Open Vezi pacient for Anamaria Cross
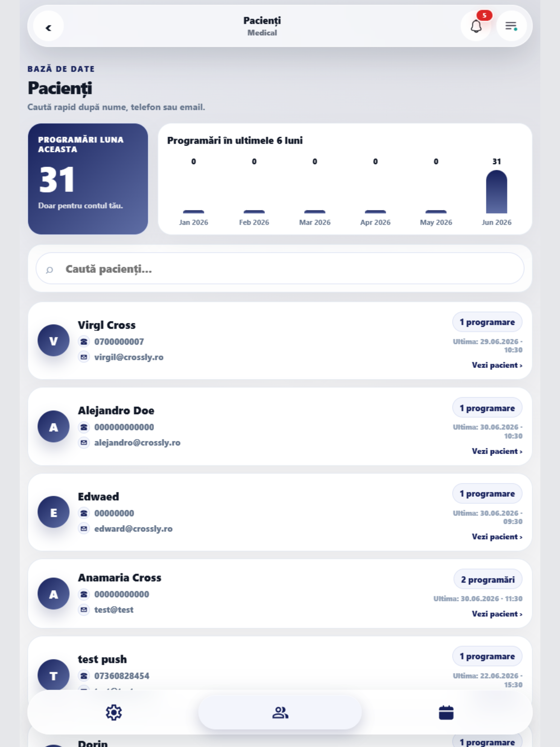This screenshot has height=747, width=560. [x=497, y=614]
